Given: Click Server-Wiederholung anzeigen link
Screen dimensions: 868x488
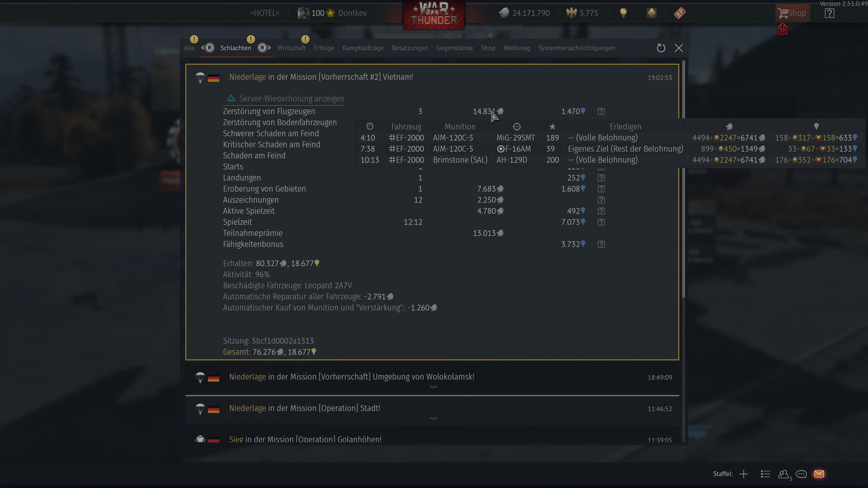Looking at the screenshot, I should [291, 99].
